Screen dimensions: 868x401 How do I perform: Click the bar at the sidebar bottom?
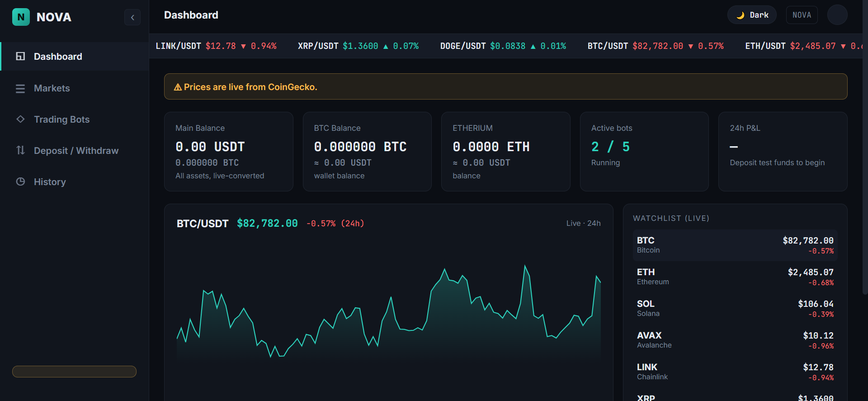[x=74, y=372]
